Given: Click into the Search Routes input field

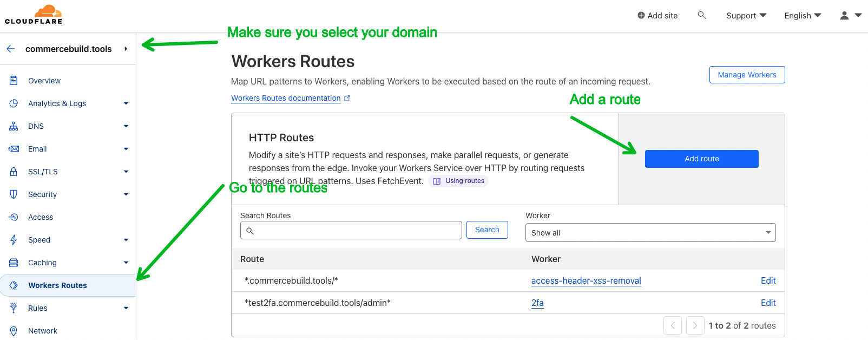Looking at the screenshot, I should pos(351,230).
